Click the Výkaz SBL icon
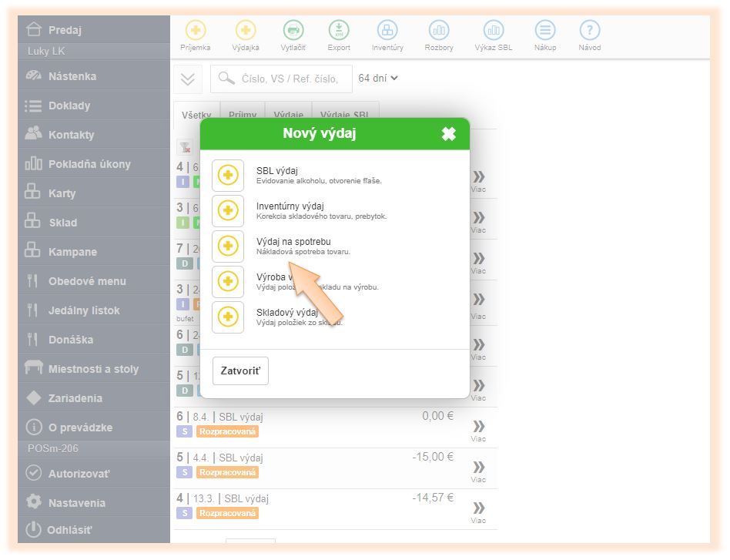 tap(494, 31)
